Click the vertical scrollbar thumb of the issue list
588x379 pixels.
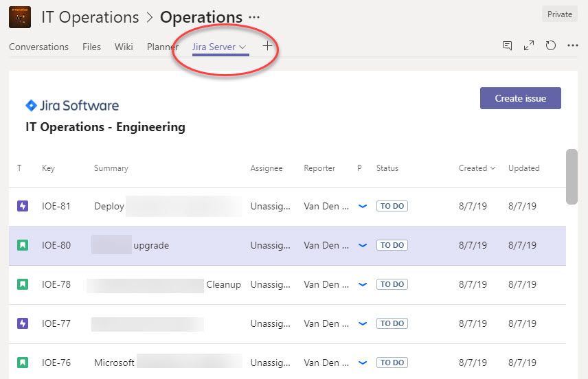(572, 176)
